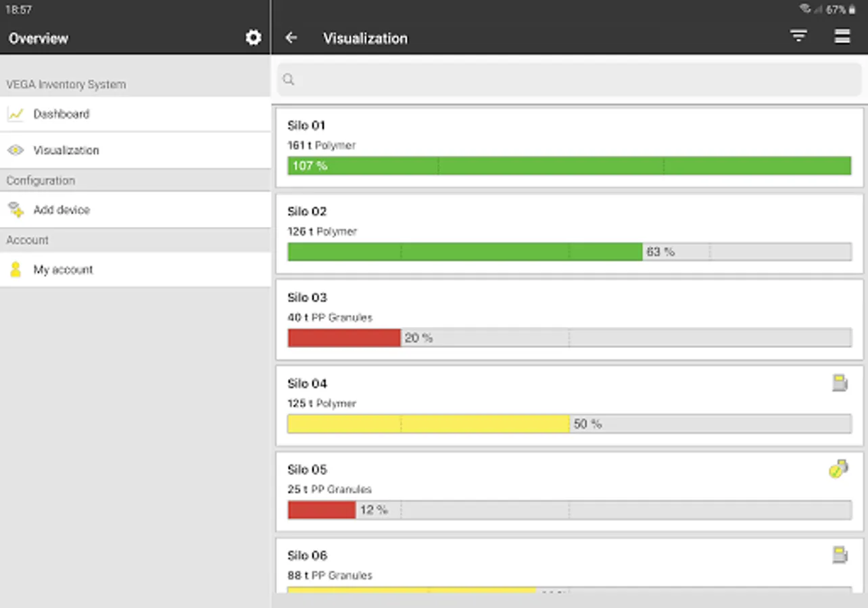The height and width of the screenshot is (608, 868).
Task: Open My account in the sidebar
Action: (x=63, y=270)
